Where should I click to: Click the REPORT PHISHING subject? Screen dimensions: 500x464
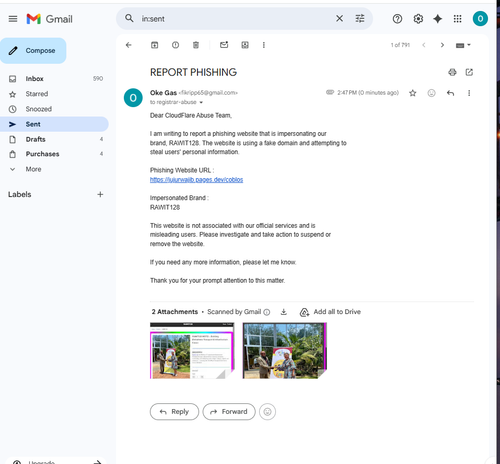click(193, 72)
